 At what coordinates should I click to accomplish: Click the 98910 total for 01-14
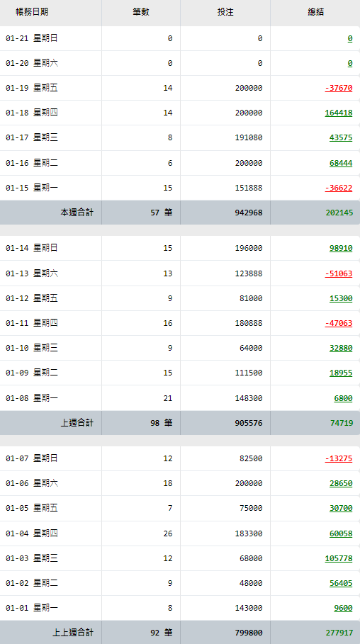click(x=341, y=248)
